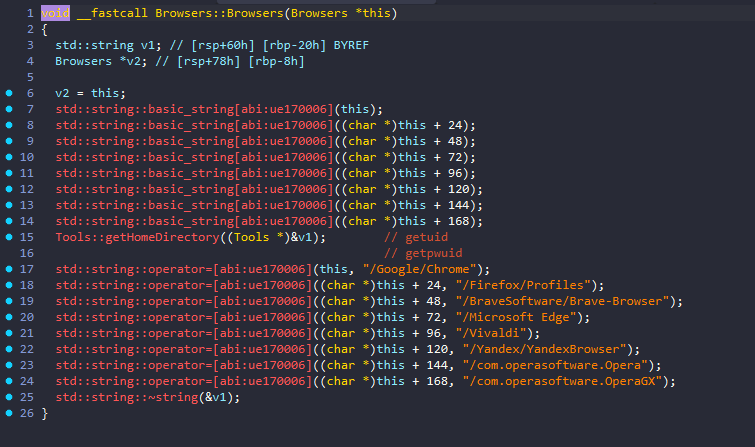Click breakpoint dot on line 13

coord(9,205)
